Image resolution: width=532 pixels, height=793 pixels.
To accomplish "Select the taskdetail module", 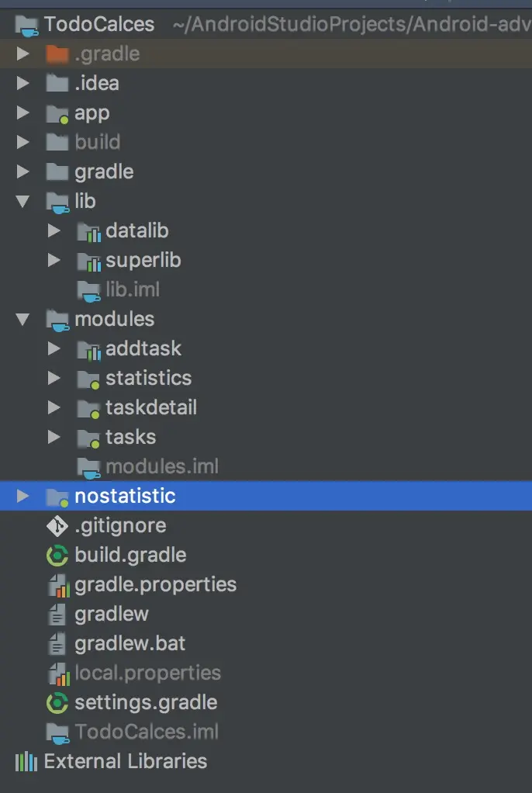I will coord(150,407).
